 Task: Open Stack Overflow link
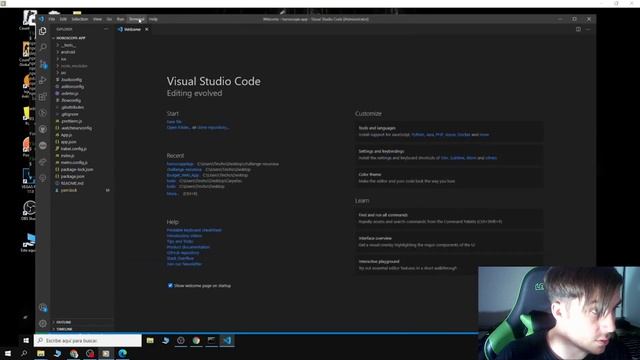[x=180, y=258]
